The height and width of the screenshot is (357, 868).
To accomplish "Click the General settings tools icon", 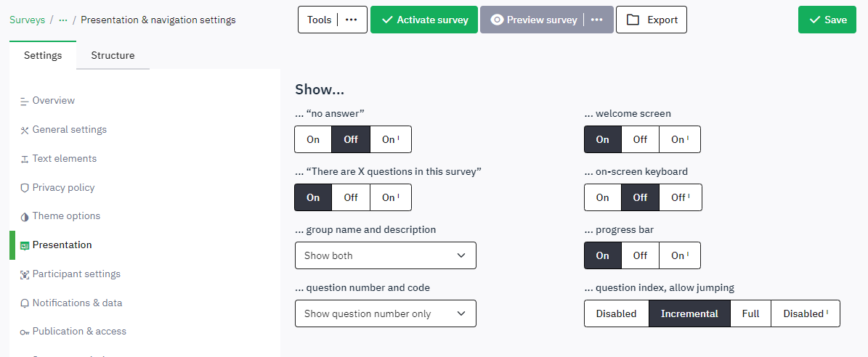I will (x=25, y=130).
